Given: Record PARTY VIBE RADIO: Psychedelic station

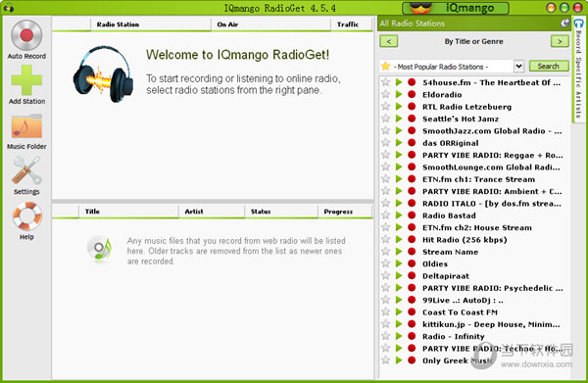Looking at the screenshot, I should (x=412, y=288).
